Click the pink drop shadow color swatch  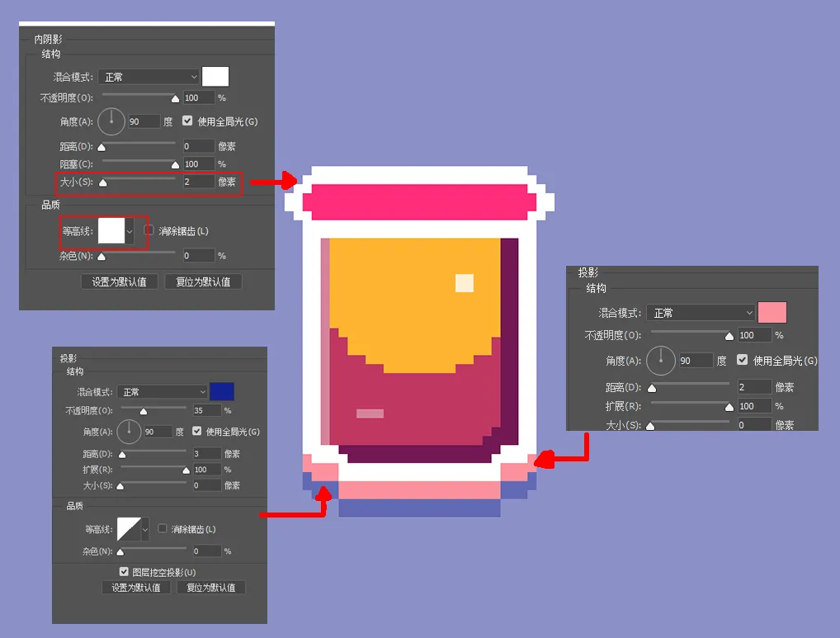(x=772, y=313)
